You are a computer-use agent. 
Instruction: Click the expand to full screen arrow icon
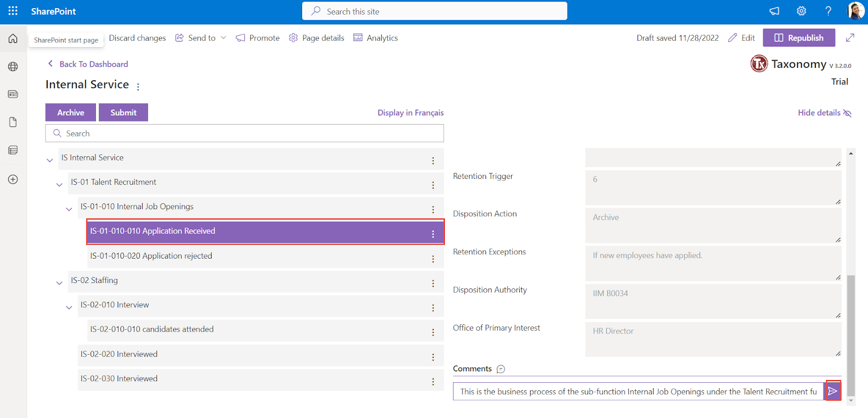pos(850,37)
